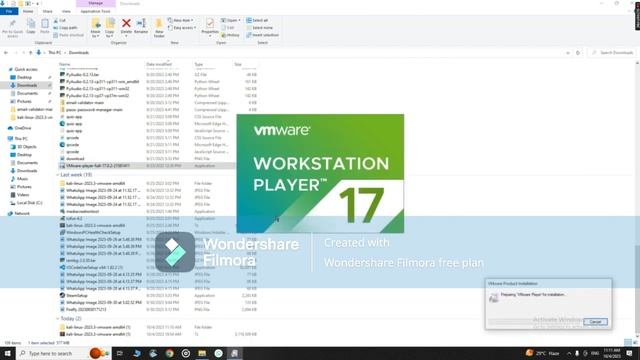Select Downloads under Quick access
Viewport: 640px width, 360px height.
(27, 85)
